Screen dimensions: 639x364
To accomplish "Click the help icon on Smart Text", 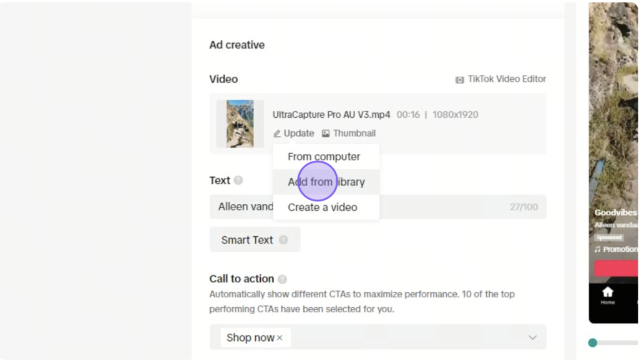I will [x=283, y=240].
